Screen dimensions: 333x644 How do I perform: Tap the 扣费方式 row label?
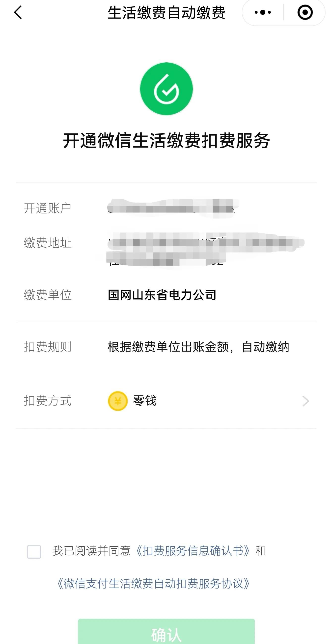48,401
